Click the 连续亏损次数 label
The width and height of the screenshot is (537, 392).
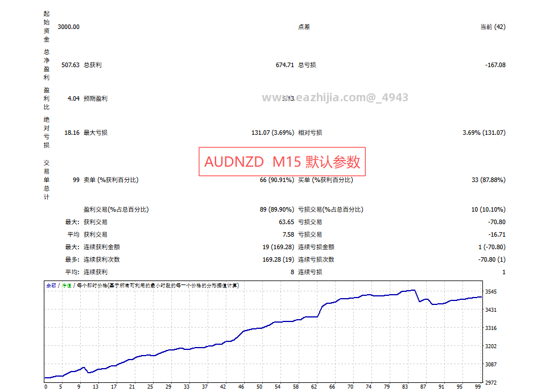(316, 259)
